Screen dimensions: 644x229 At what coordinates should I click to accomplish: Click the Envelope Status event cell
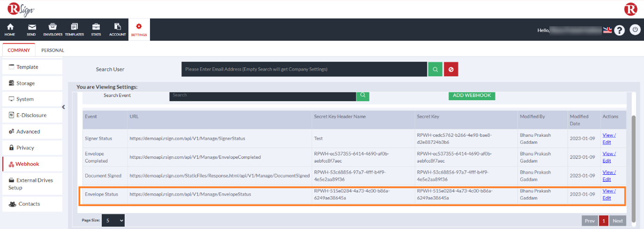pyautogui.click(x=105, y=194)
